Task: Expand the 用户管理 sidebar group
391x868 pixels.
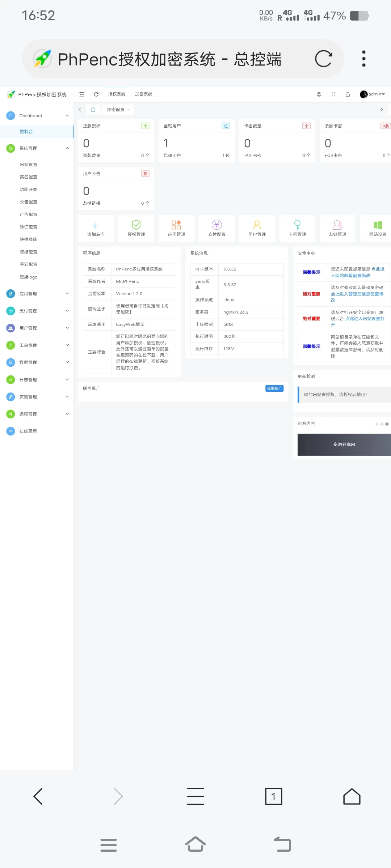Action: pyautogui.click(x=67, y=328)
